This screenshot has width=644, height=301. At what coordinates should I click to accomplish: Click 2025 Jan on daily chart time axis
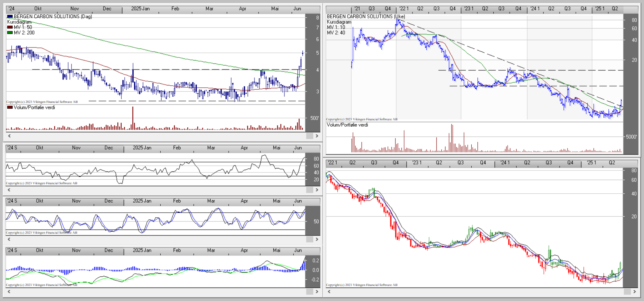click(x=140, y=9)
